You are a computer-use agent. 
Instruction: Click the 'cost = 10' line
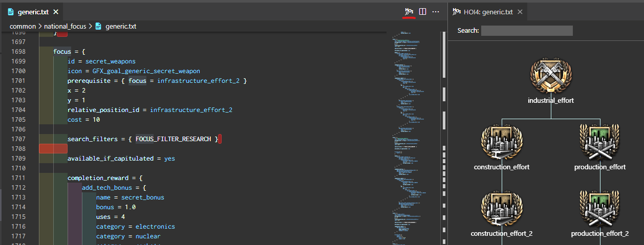pos(83,120)
